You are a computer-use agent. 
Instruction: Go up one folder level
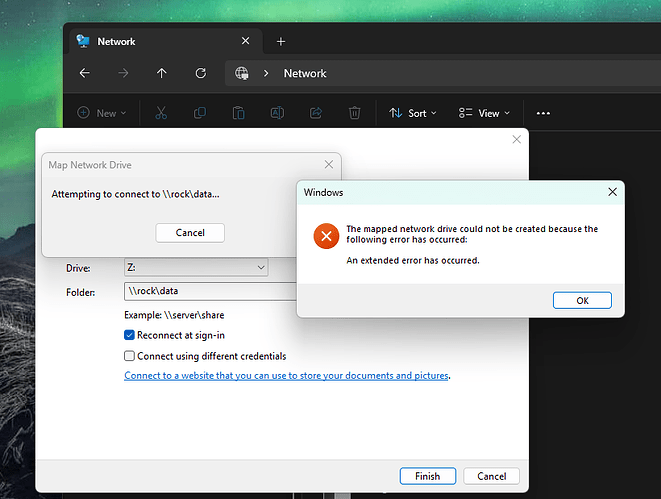pos(162,73)
